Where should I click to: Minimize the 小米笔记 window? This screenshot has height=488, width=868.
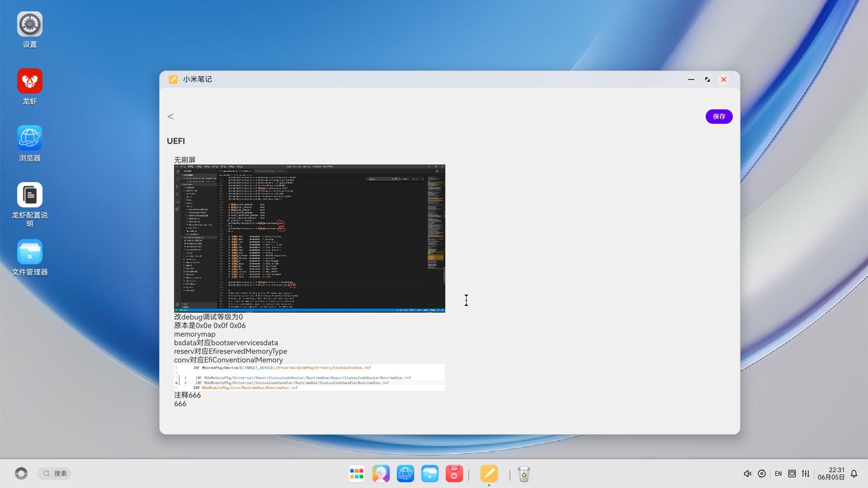coord(691,80)
